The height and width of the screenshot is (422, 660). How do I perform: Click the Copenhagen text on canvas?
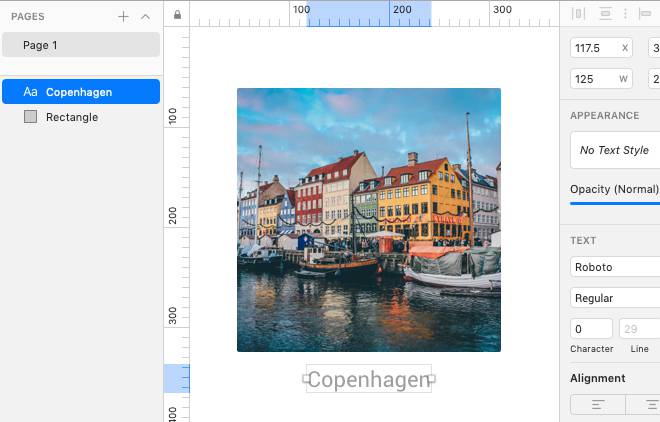(x=368, y=380)
